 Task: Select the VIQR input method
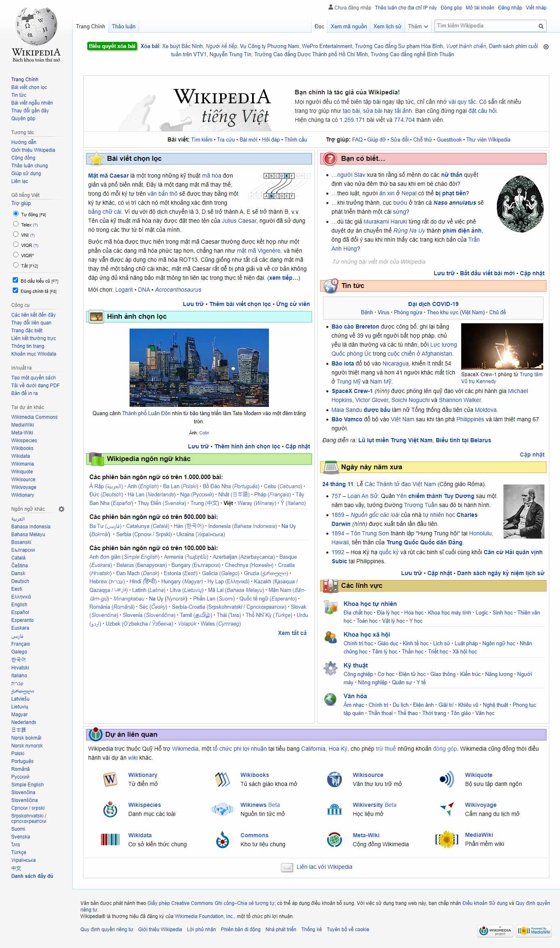16,244
